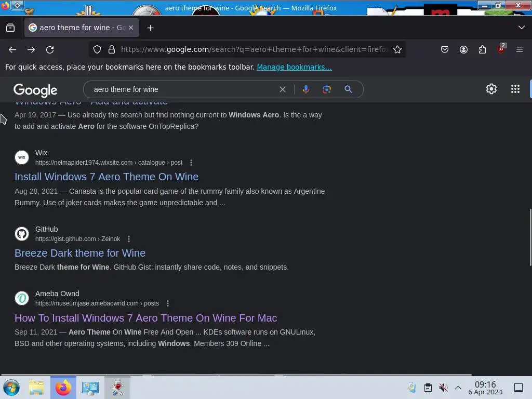Viewport: 532px width, 399px height.
Task: Toggle keep-on-all-desktops pin in the title bar
Action: coord(17,5)
